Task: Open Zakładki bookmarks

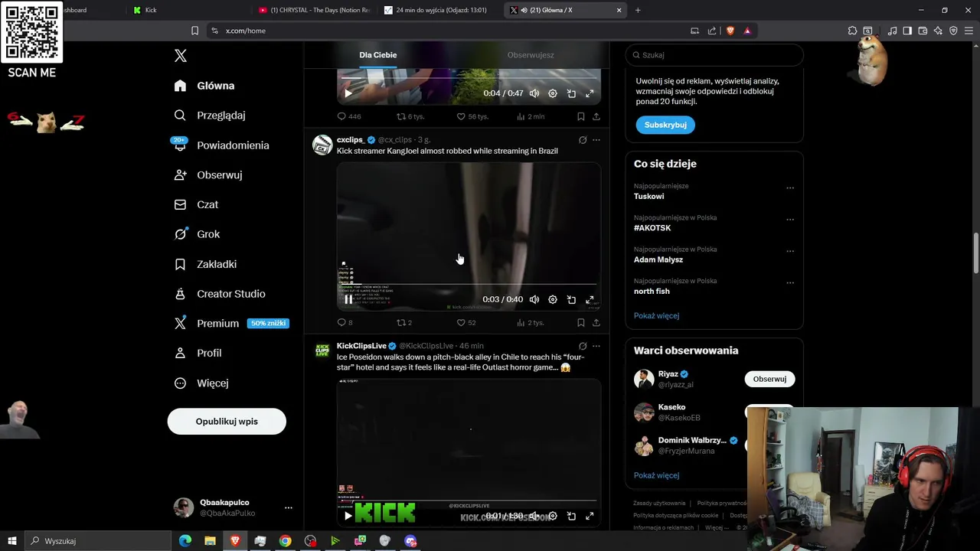Action: (205, 264)
